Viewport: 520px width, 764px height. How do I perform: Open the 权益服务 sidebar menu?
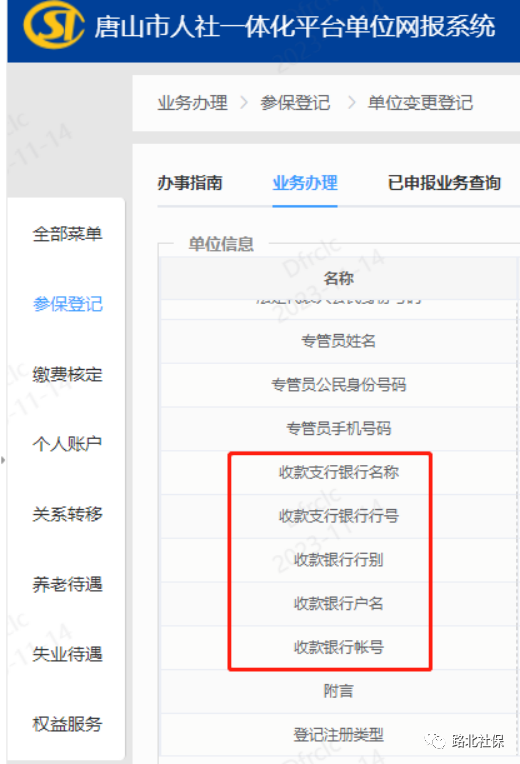[67, 724]
